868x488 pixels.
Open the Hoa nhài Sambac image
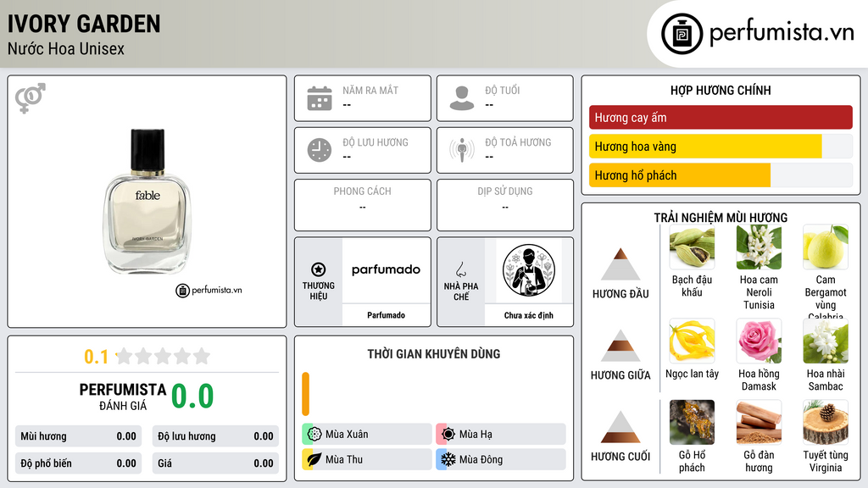(x=826, y=341)
